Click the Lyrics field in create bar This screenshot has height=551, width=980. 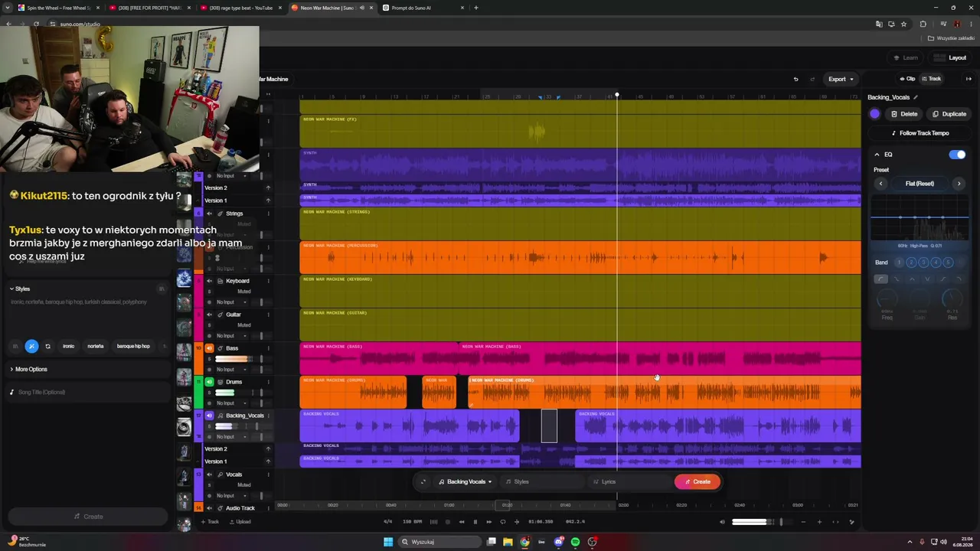tap(628, 481)
